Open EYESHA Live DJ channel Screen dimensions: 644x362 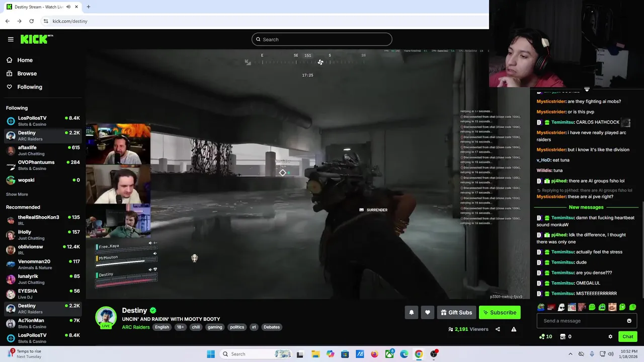[x=43, y=294]
